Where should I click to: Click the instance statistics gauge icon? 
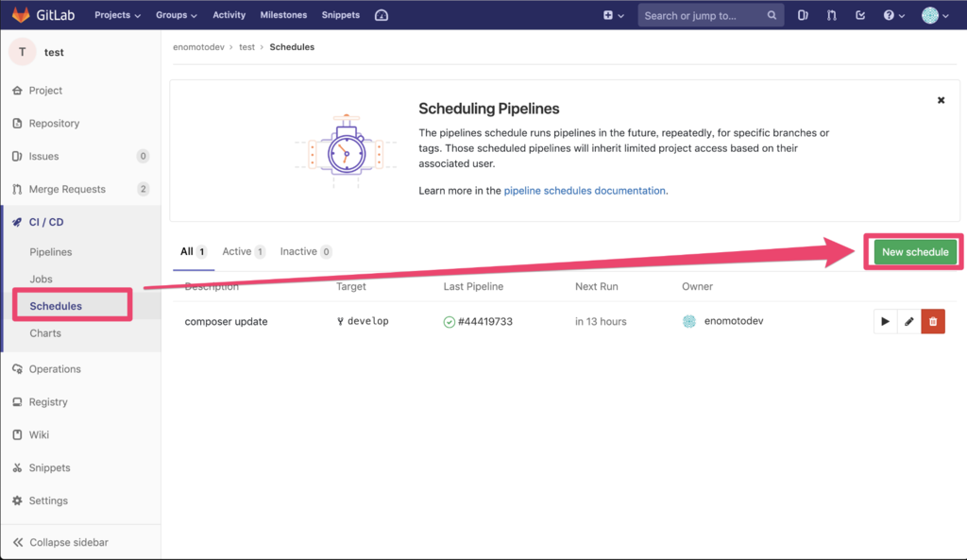382,15
